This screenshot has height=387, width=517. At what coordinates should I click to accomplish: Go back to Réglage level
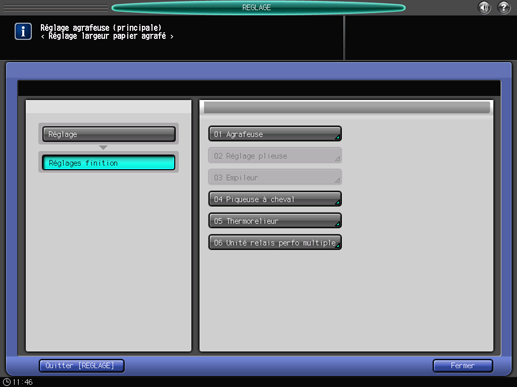109,134
